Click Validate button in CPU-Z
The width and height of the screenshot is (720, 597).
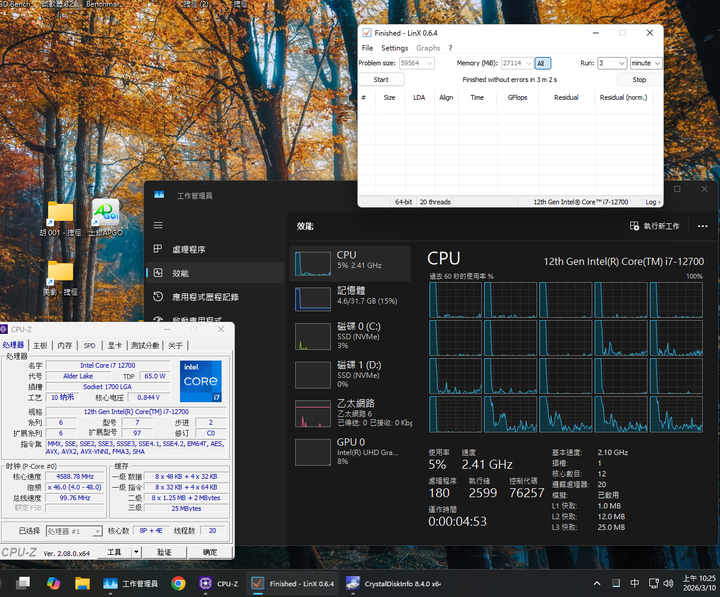pos(164,552)
